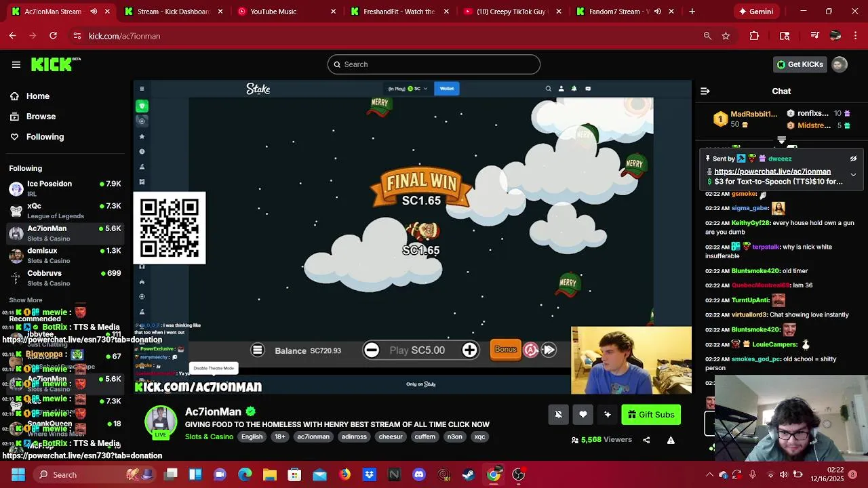
Task: Hide the pinned chat message
Action: coord(853,159)
